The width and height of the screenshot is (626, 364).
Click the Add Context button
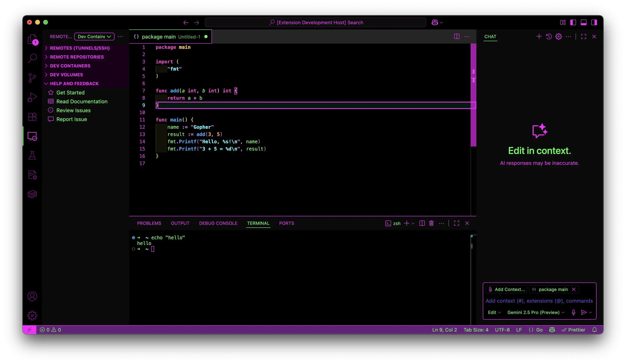coord(507,289)
